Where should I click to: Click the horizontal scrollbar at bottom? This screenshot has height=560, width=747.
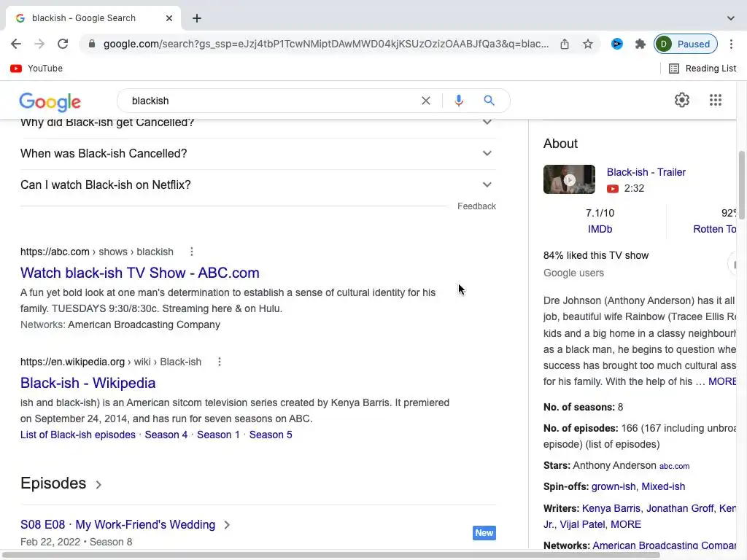(330, 555)
